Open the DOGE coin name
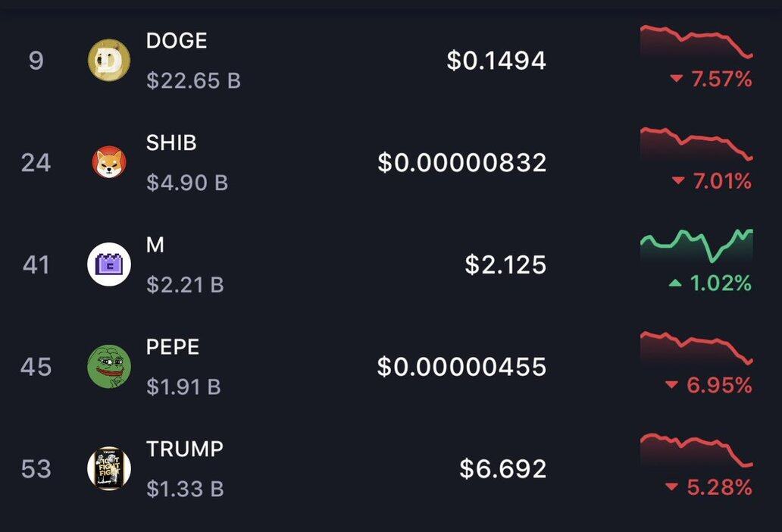The image size is (782, 532). click(x=177, y=41)
